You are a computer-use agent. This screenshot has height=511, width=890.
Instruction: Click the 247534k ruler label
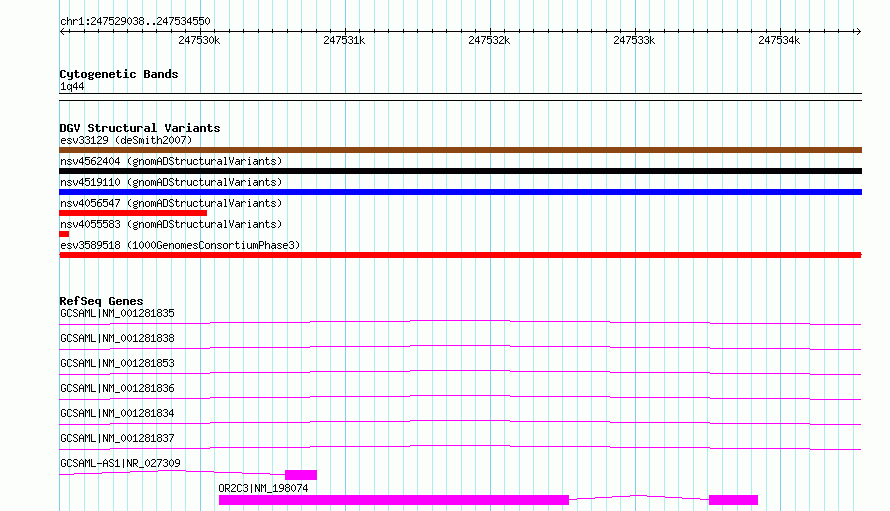(779, 40)
